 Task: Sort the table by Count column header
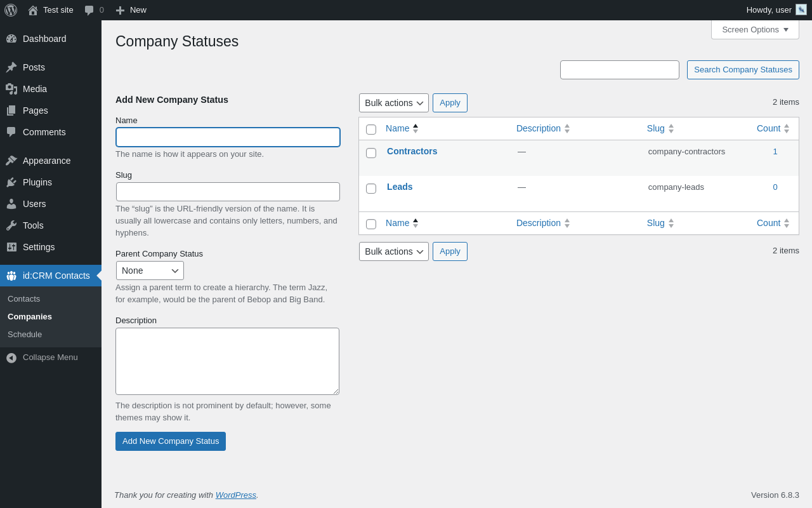pos(768,128)
